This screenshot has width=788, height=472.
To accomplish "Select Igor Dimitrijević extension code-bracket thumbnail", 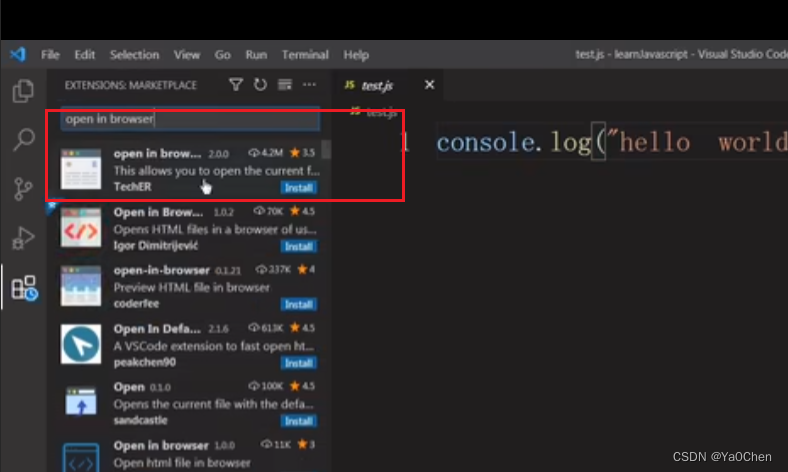I will pos(81,228).
